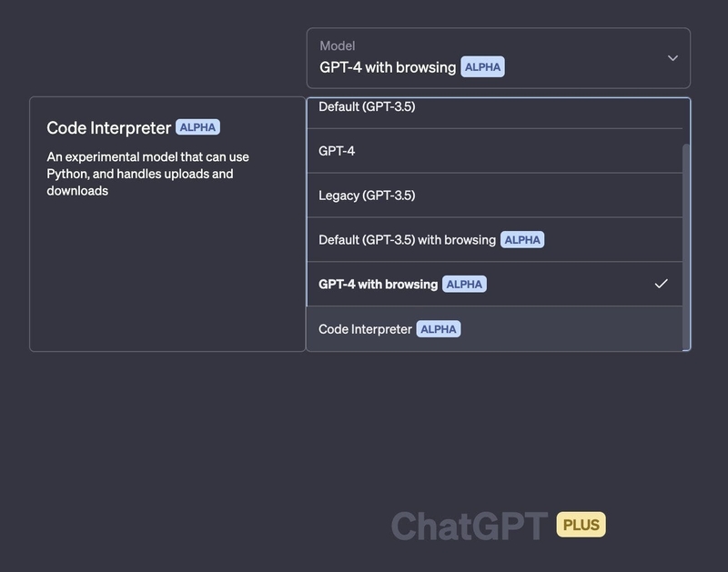Image resolution: width=728 pixels, height=572 pixels.
Task: Click the ALPHA badge next to GPT-4 with browsing
Action: pyautogui.click(x=466, y=283)
